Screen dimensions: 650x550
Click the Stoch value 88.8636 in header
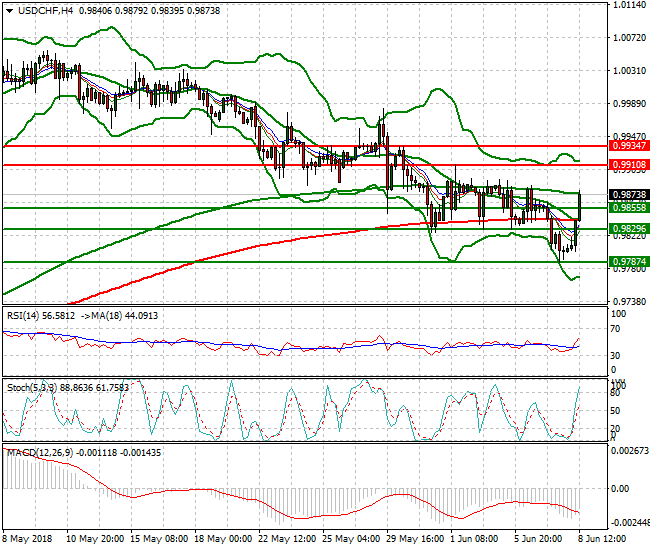pyautogui.click(x=77, y=388)
